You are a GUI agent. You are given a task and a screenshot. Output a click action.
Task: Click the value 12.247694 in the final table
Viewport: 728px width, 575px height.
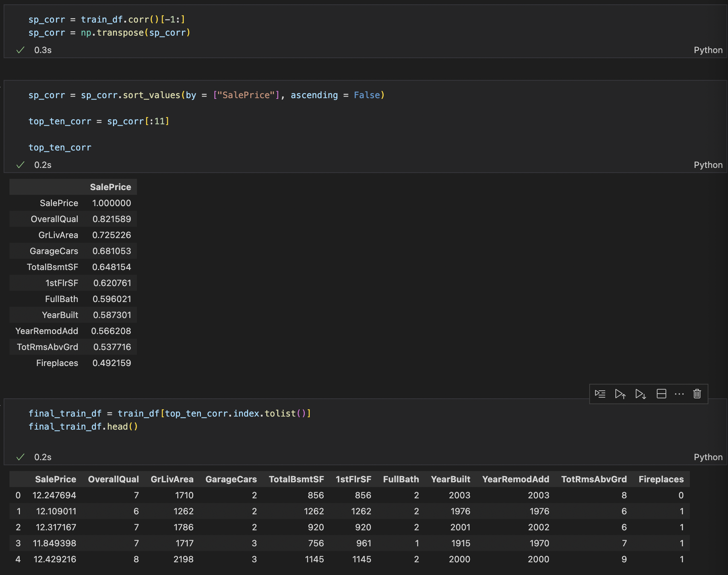coord(54,495)
